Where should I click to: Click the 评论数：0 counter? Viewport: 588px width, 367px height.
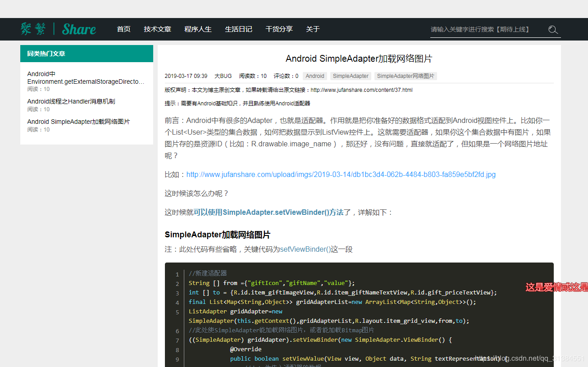point(286,76)
